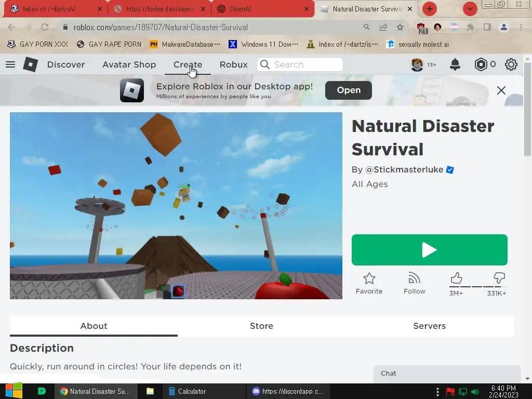
Task: Open the Discover page
Action: (66, 64)
